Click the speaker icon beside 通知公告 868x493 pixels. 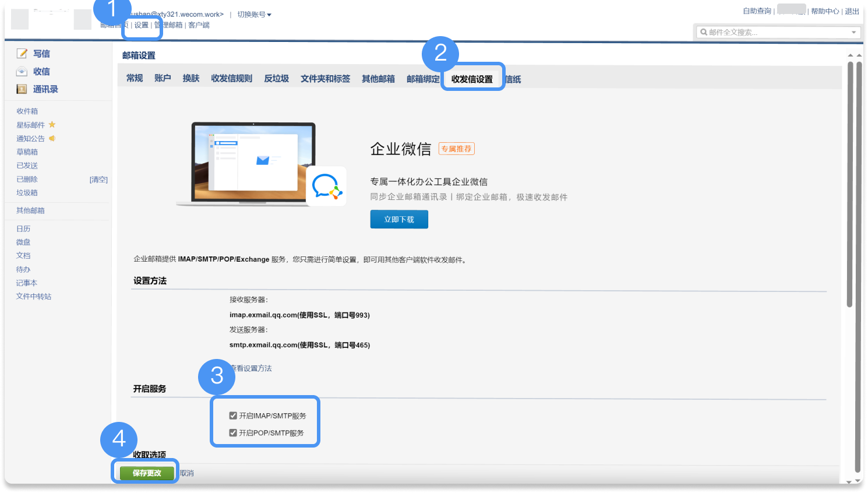[52, 138]
